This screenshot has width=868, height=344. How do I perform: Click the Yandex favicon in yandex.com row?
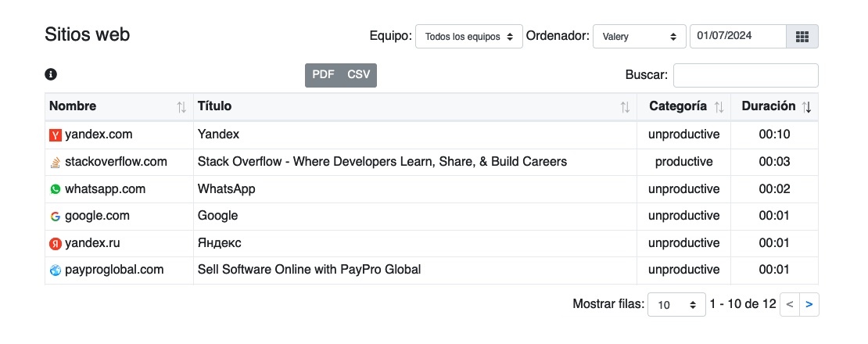56,135
